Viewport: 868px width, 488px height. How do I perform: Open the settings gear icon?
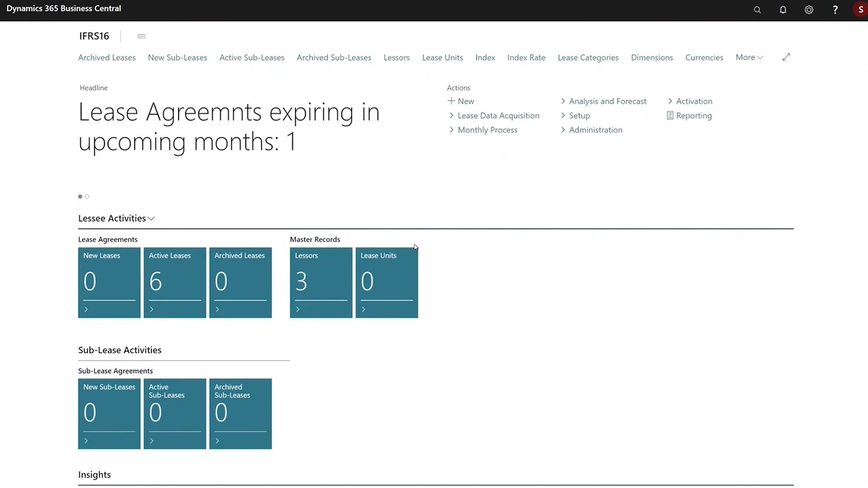tap(809, 10)
